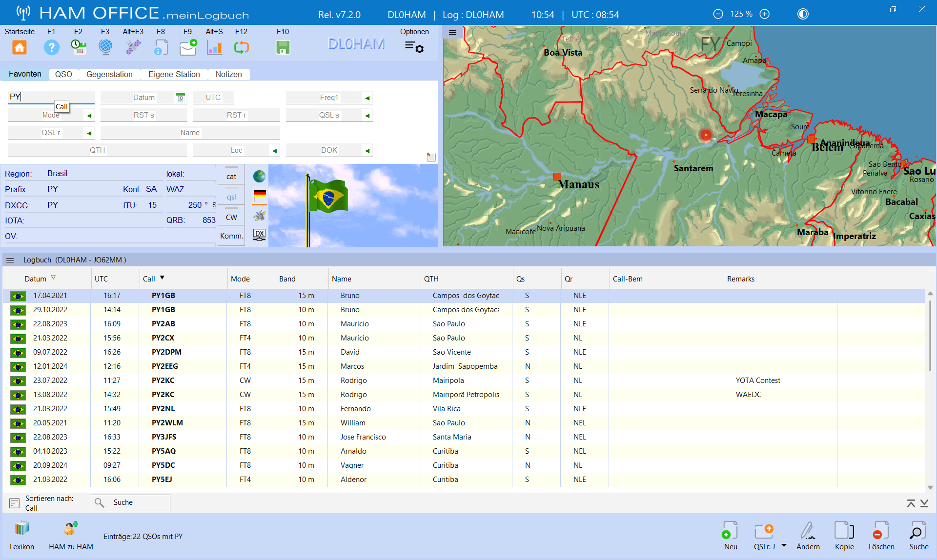Click the F1 help question mark icon

pyautogui.click(x=51, y=47)
